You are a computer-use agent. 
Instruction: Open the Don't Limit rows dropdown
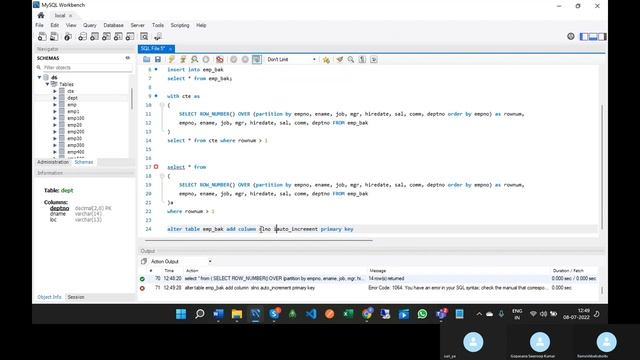(291, 60)
